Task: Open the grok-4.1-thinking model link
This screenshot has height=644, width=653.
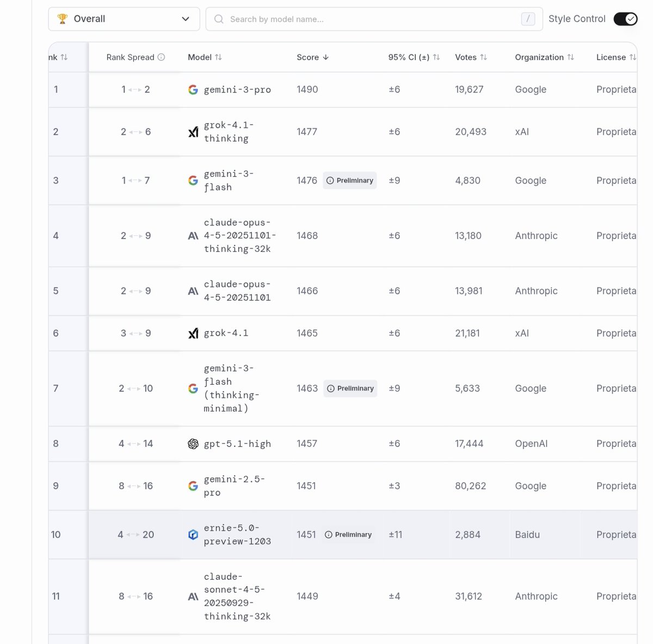Action: pyautogui.click(x=229, y=132)
